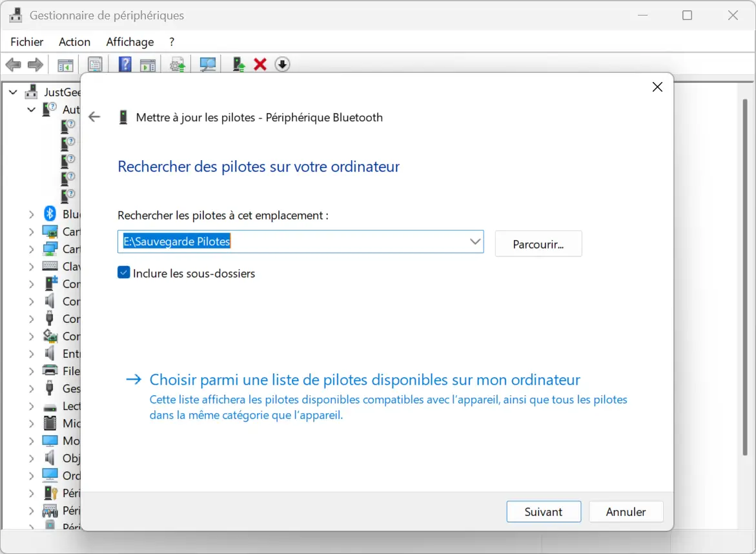Choisir parmi une liste de pilotes disponibles
The width and height of the screenshot is (756, 554).
[365, 380]
